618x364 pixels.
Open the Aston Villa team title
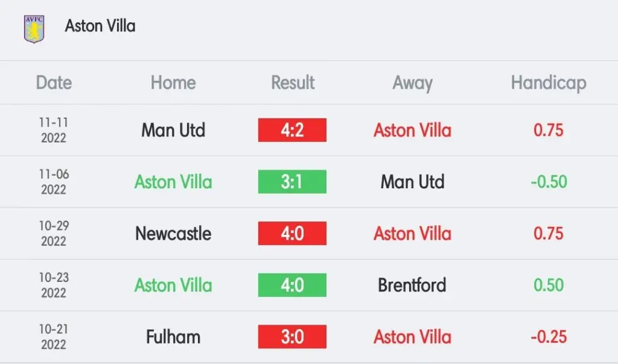pyautogui.click(x=100, y=26)
